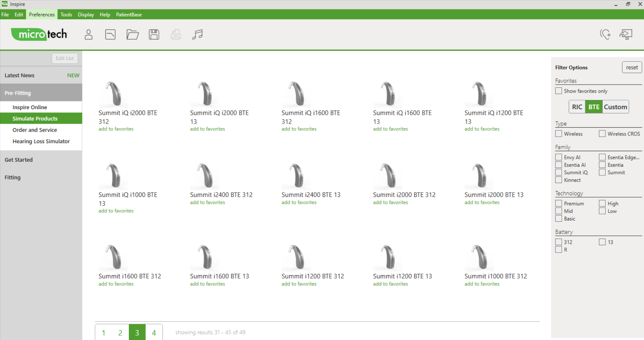This screenshot has width=644, height=340.
Task: Select the Summit i1200 BTE 312 image
Action: (296, 258)
